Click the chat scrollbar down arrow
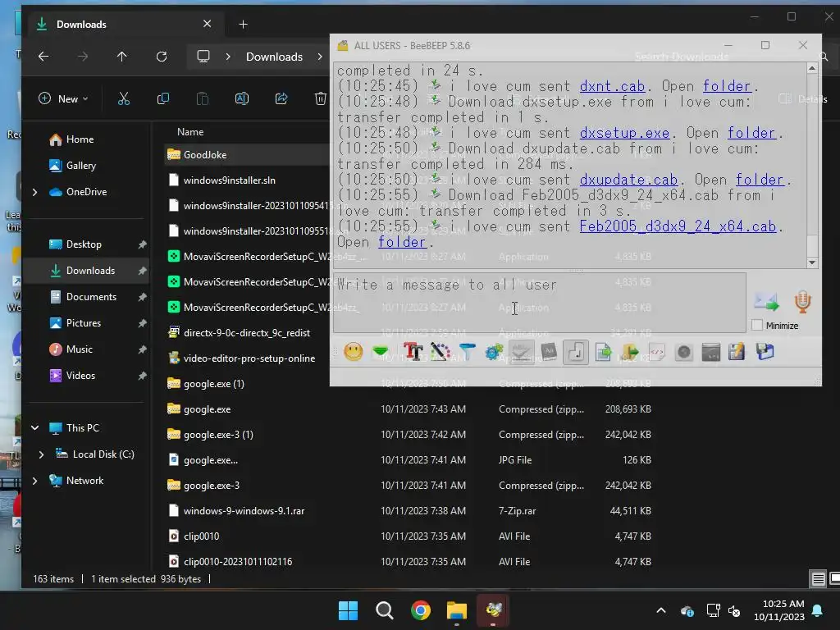The image size is (840, 630). tap(812, 262)
